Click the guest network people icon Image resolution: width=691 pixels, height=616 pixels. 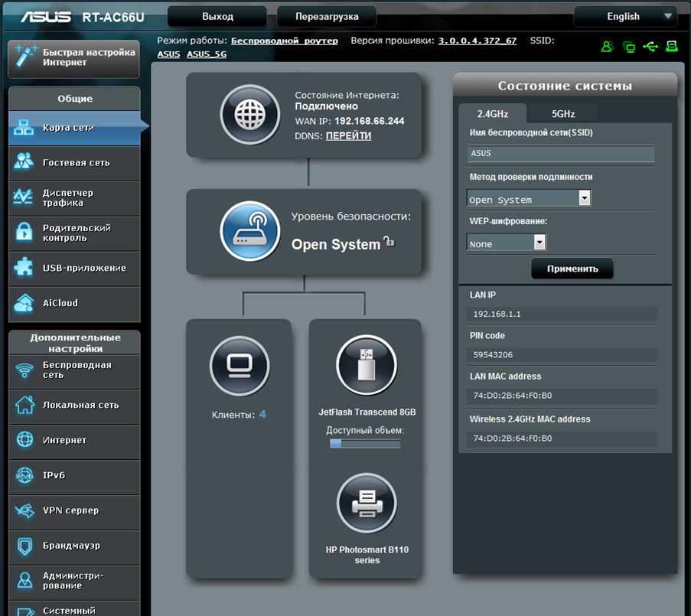[x=24, y=161]
